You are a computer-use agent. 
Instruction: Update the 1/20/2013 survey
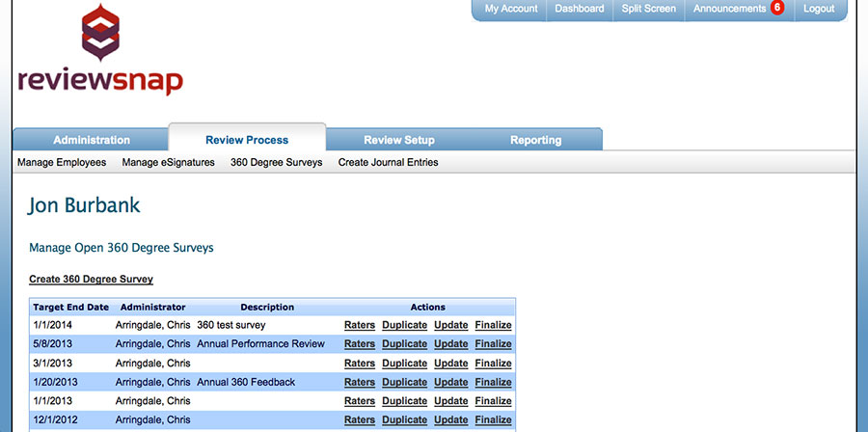coord(450,382)
